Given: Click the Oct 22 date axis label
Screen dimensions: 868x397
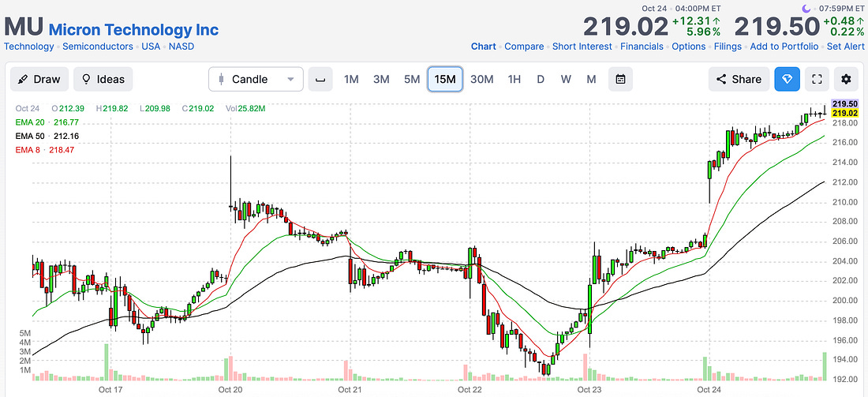Looking at the screenshot, I should coord(470,389).
